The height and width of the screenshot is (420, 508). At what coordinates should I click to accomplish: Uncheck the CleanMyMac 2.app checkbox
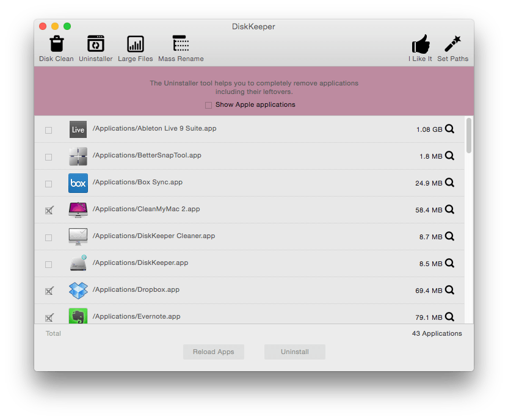click(x=49, y=211)
